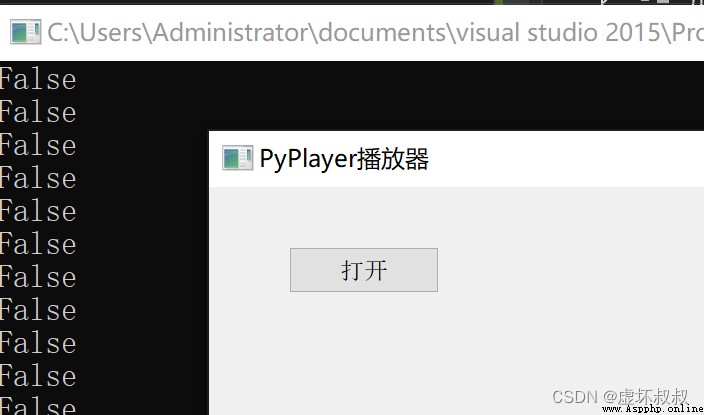Click the empty space in PyPlayer title bar

[x=566, y=159]
